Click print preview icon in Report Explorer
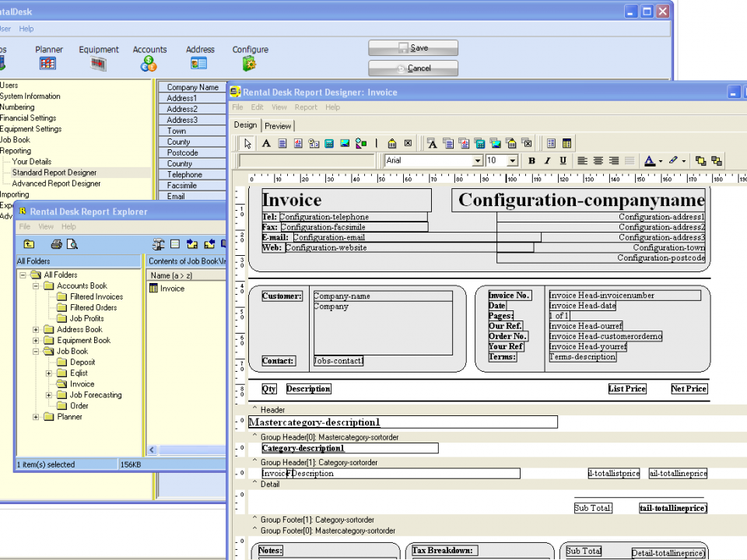Image resolution: width=747 pixels, height=560 pixels. [72, 244]
